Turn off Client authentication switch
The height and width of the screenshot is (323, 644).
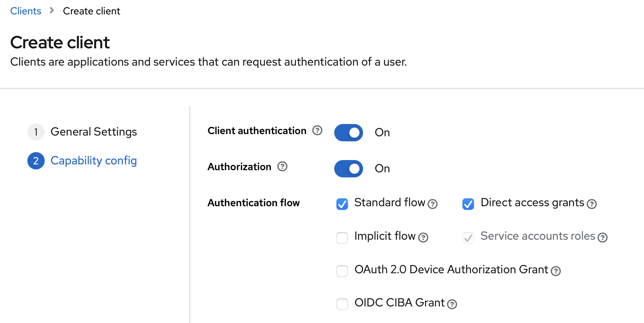click(x=349, y=133)
